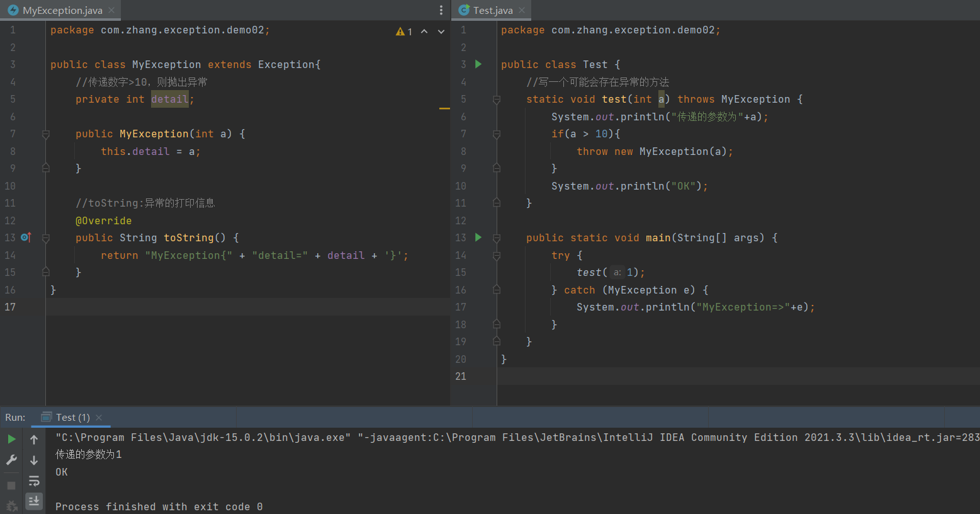Click line number 21 in Test.java gutter
980x514 pixels.
click(461, 376)
